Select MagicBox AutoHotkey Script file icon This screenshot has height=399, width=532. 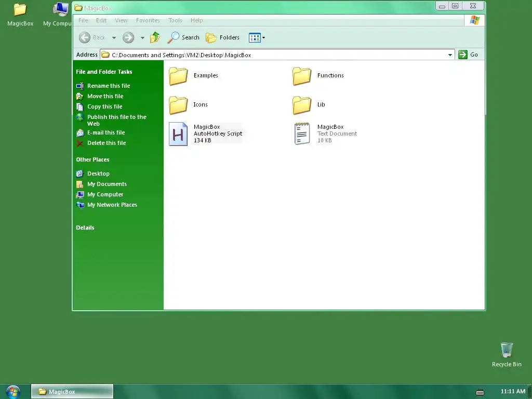click(178, 134)
